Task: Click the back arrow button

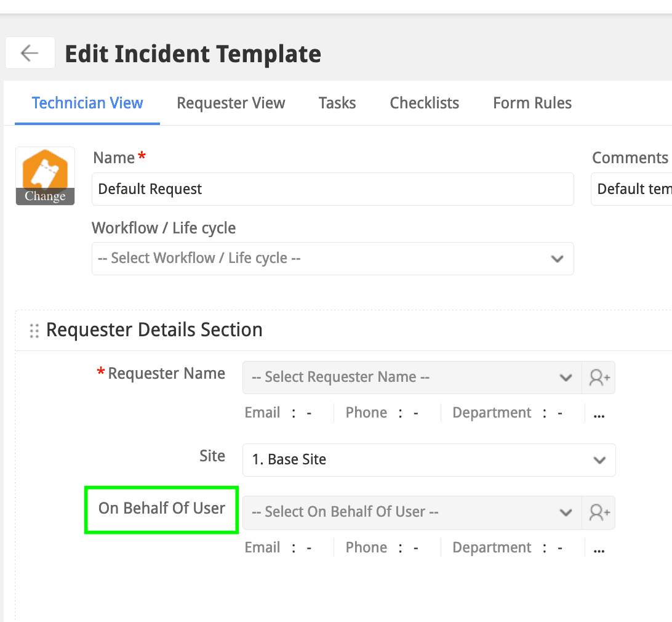Action: 30,54
